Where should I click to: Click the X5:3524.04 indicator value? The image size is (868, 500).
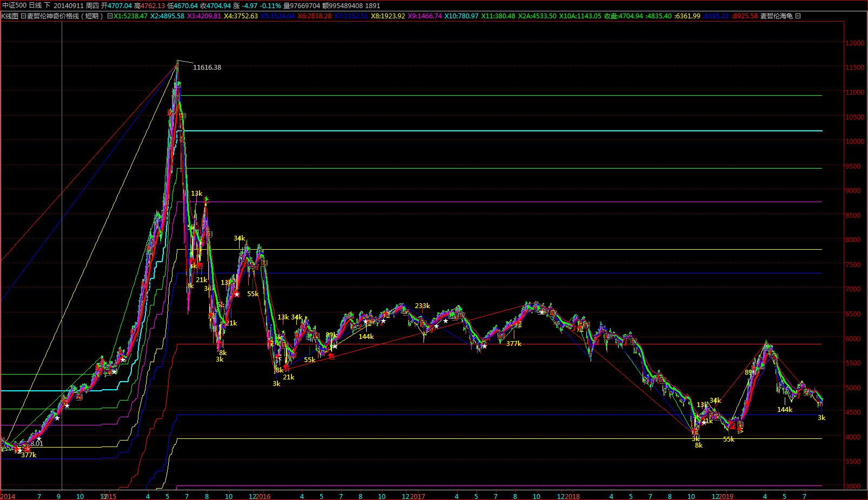[x=278, y=16]
